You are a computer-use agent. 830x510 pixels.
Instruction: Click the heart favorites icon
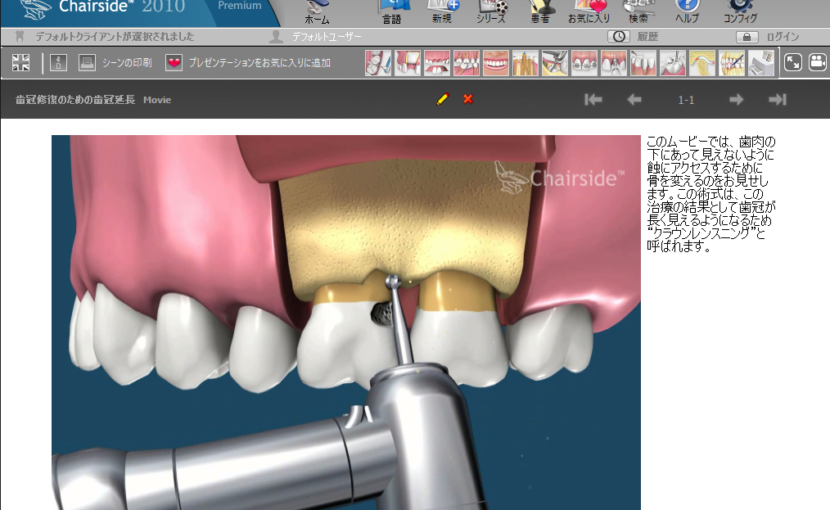175,63
